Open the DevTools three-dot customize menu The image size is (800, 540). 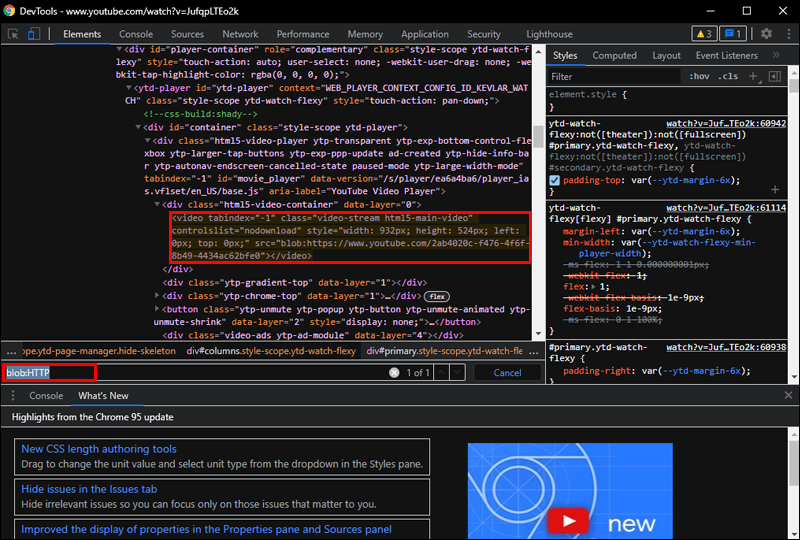(787, 34)
